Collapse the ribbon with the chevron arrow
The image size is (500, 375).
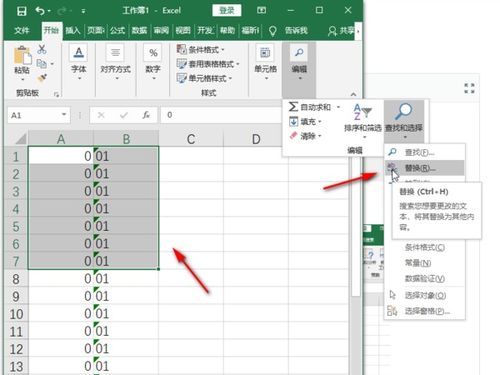tap(353, 94)
